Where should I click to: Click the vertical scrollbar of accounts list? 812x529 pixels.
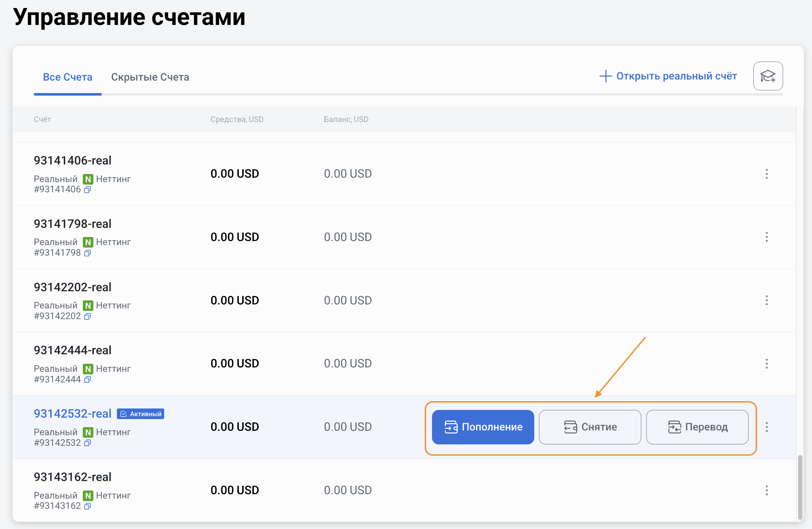tap(800, 487)
